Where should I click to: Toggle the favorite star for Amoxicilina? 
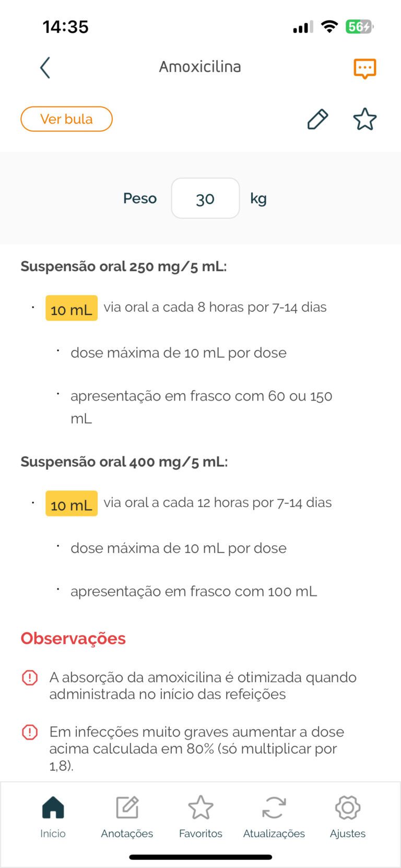(x=364, y=120)
